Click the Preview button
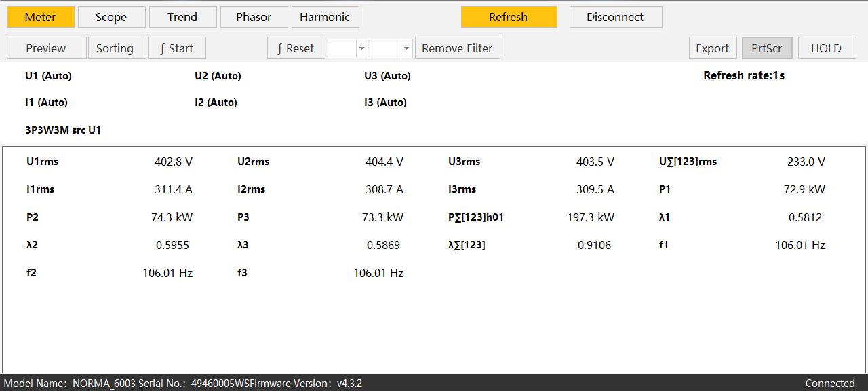This screenshot has width=868, height=391. 46,48
